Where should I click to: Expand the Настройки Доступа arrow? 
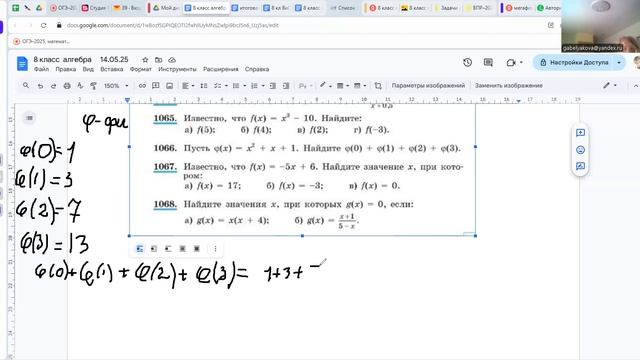(x=619, y=62)
